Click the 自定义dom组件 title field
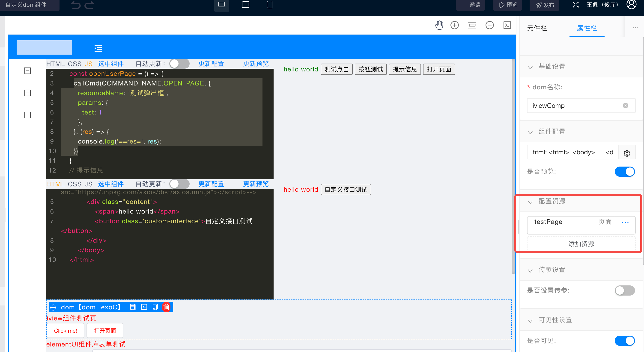 pos(30,5)
